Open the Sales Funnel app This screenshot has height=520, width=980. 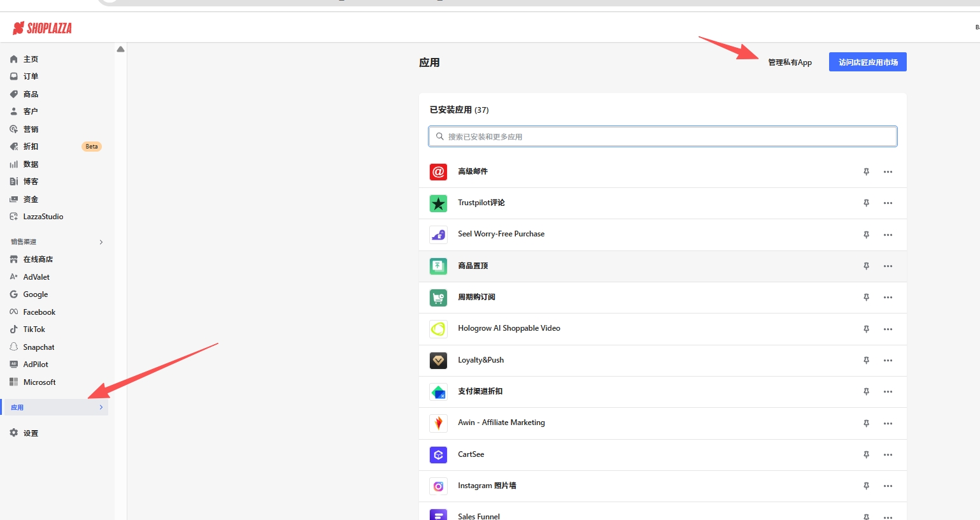pos(479,516)
